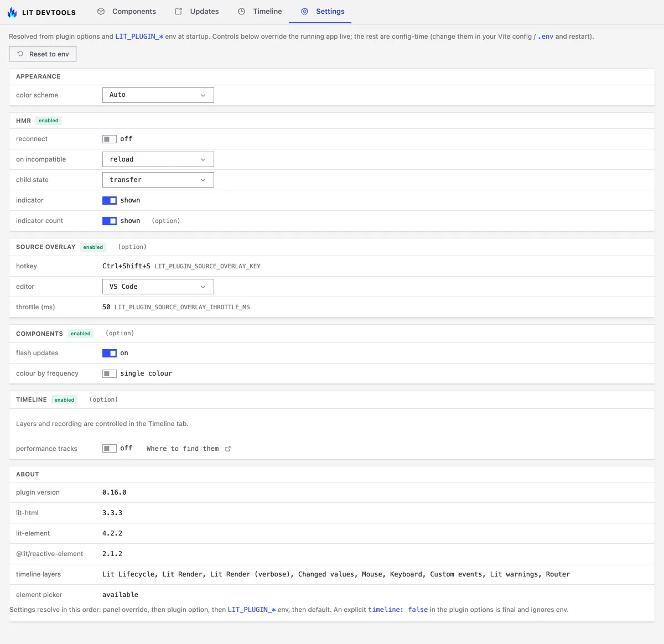Click LIT_PLUGIN_SOURCE_OVERLAY_KEY env label
Image resolution: width=664 pixels, height=644 pixels.
(207, 266)
